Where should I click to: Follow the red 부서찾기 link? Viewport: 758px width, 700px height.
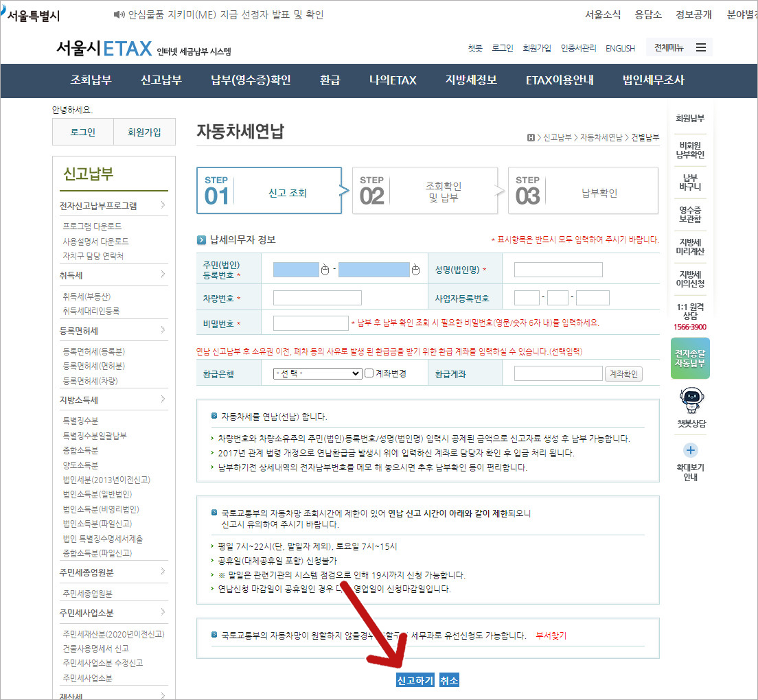551,635
